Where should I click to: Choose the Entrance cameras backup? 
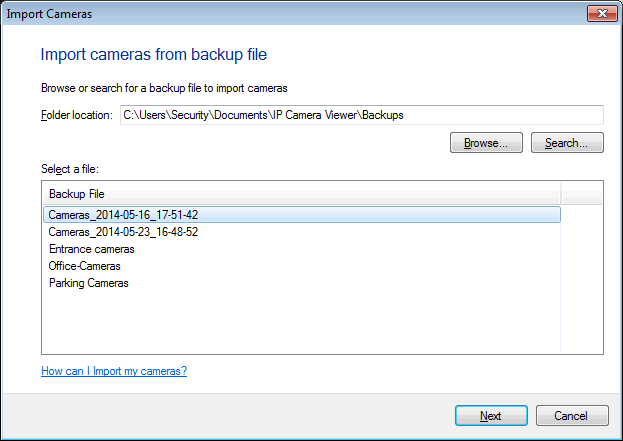91,249
